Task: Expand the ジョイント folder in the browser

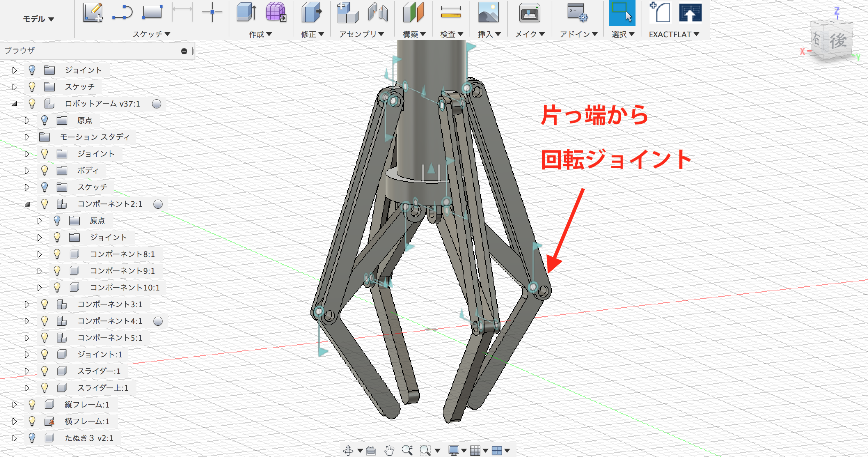Action: pos(15,70)
